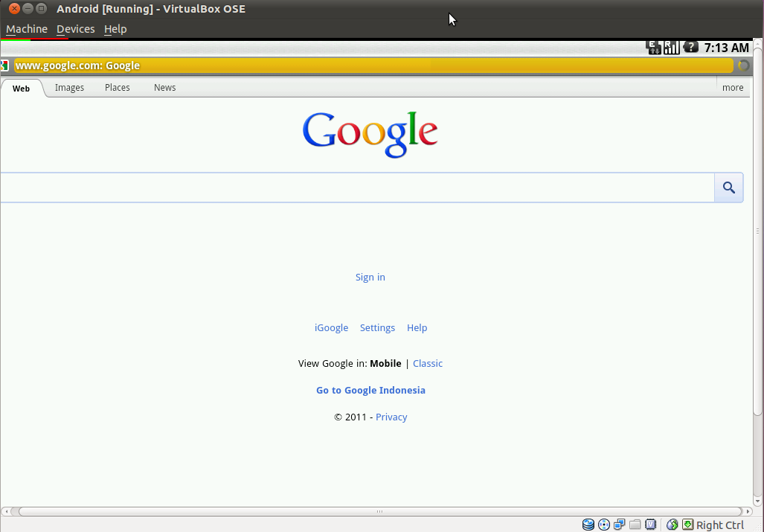Open the iGoogle link
The image size is (764, 532).
331,327
